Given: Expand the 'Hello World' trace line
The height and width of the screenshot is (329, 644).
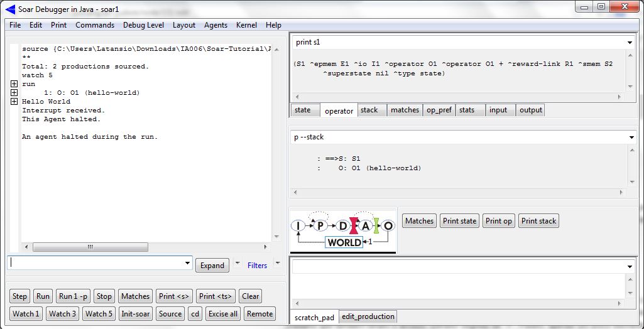Looking at the screenshot, I should tap(14, 101).
